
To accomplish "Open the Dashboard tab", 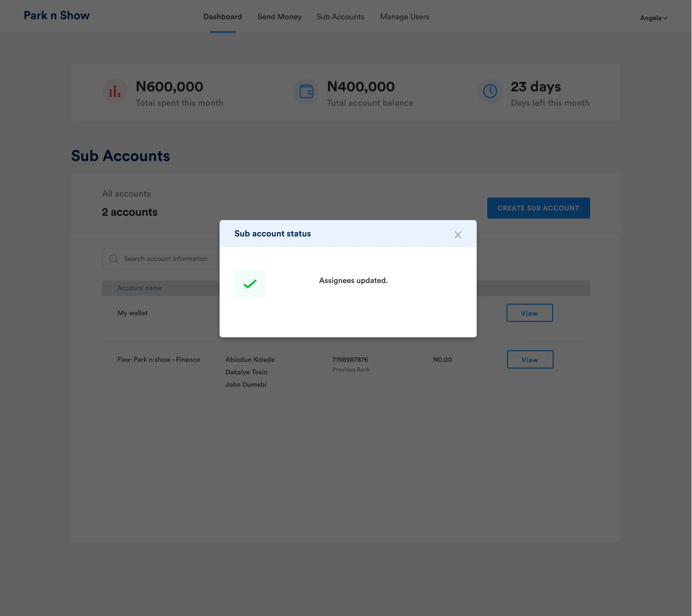I will [222, 17].
